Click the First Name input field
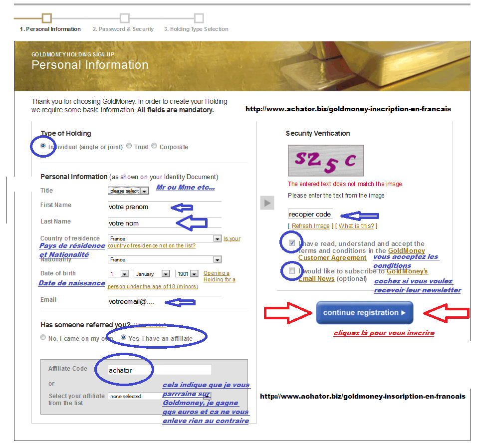This screenshot has width=477, height=448. point(164,207)
